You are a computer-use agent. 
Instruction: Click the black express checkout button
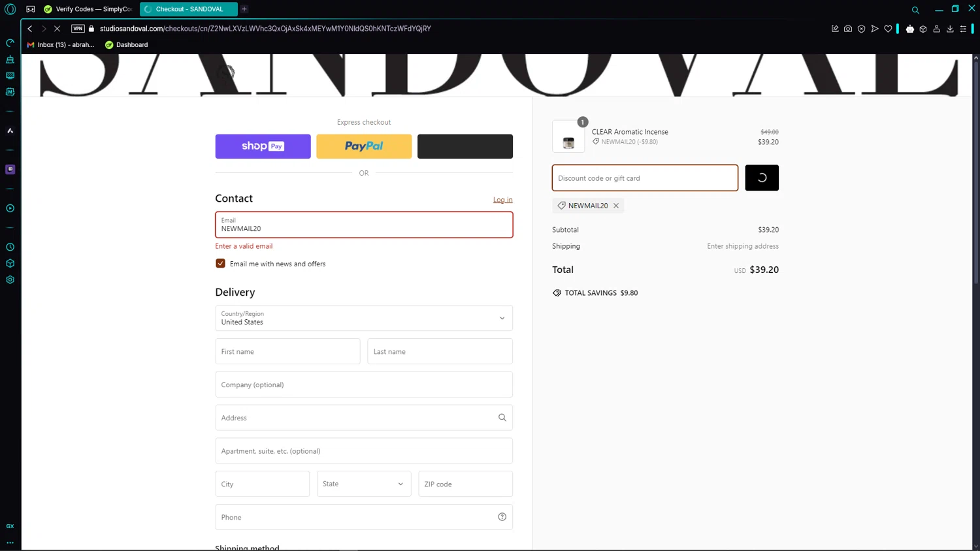[465, 146]
